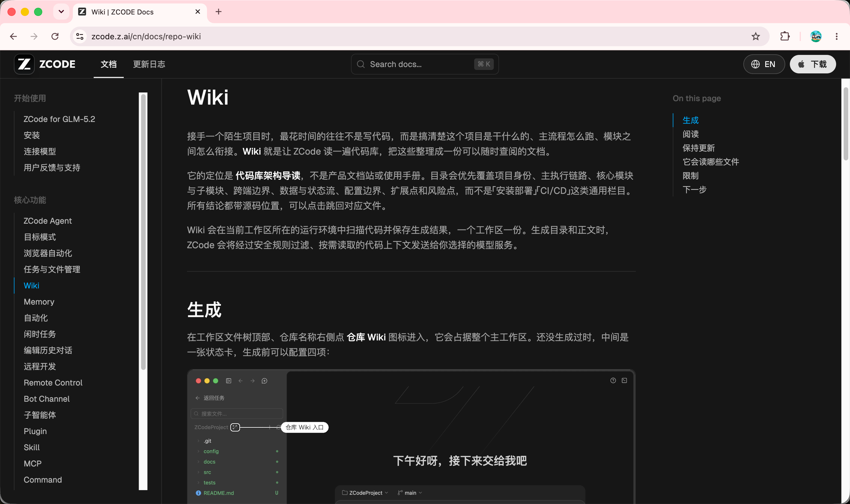Bookmark this page with the star
The width and height of the screenshot is (850, 504).
(755, 36)
